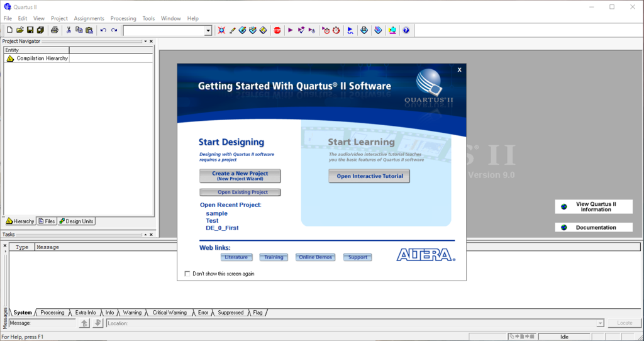The width and height of the screenshot is (644, 341).
Task: Click the next message down arrow
Action: pyautogui.click(x=97, y=323)
